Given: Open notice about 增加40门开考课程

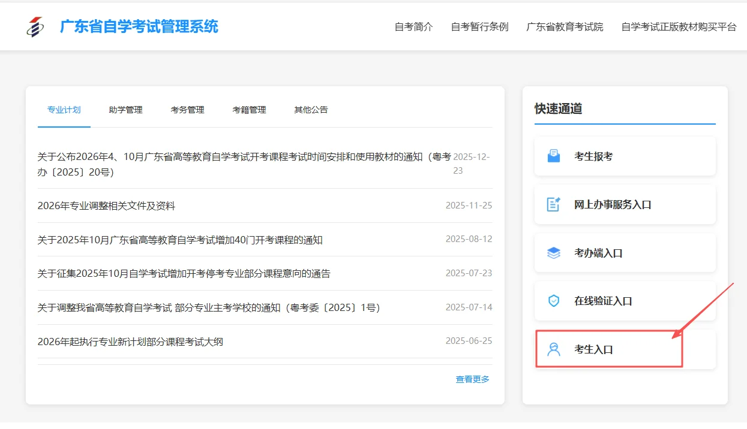Looking at the screenshot, I should point(180,240).
